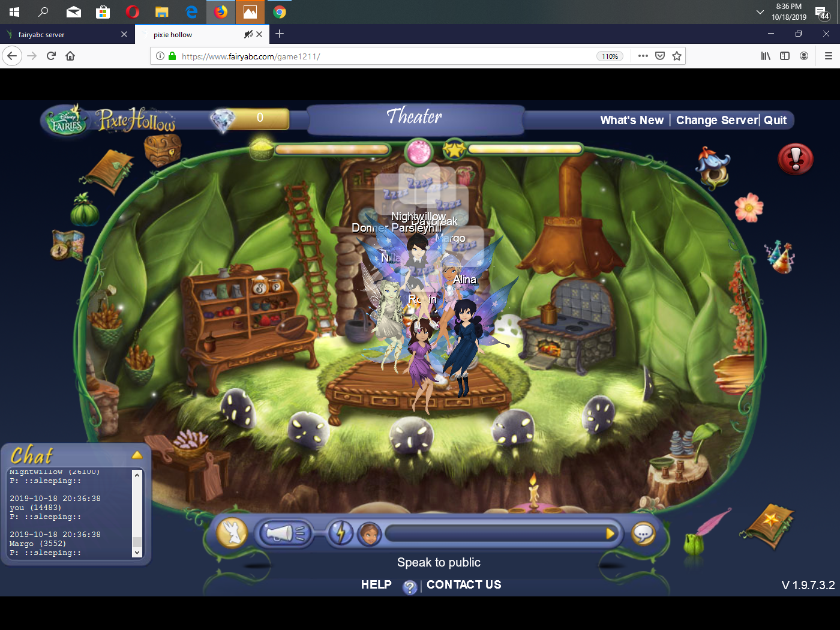The height and width of the screenshot is (630, 840).
Task: Open the fairy face emotes icon
Action: 369,533
